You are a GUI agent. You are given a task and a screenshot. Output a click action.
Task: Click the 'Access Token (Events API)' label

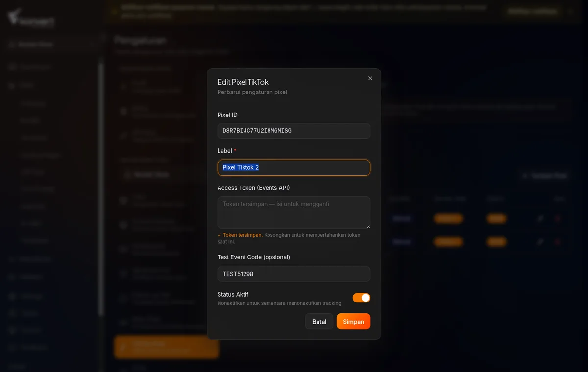click(254, 188)
